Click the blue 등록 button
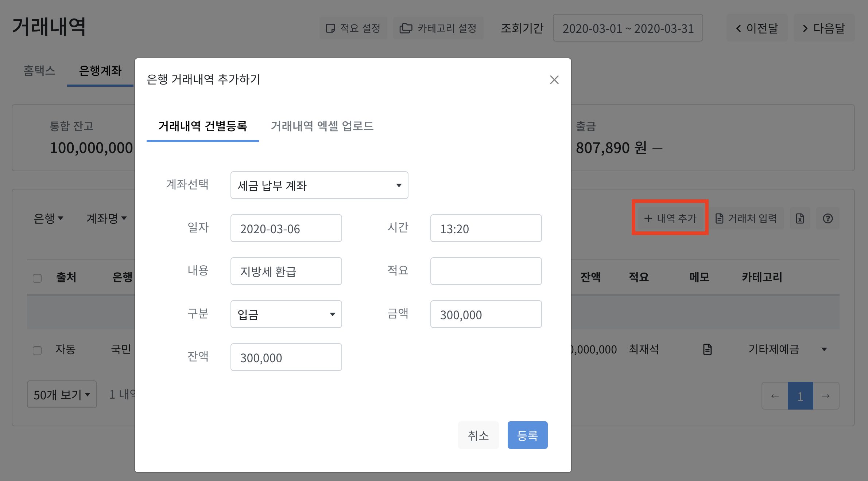The height and width of the screenshot is (481, 868). point(527,435)
